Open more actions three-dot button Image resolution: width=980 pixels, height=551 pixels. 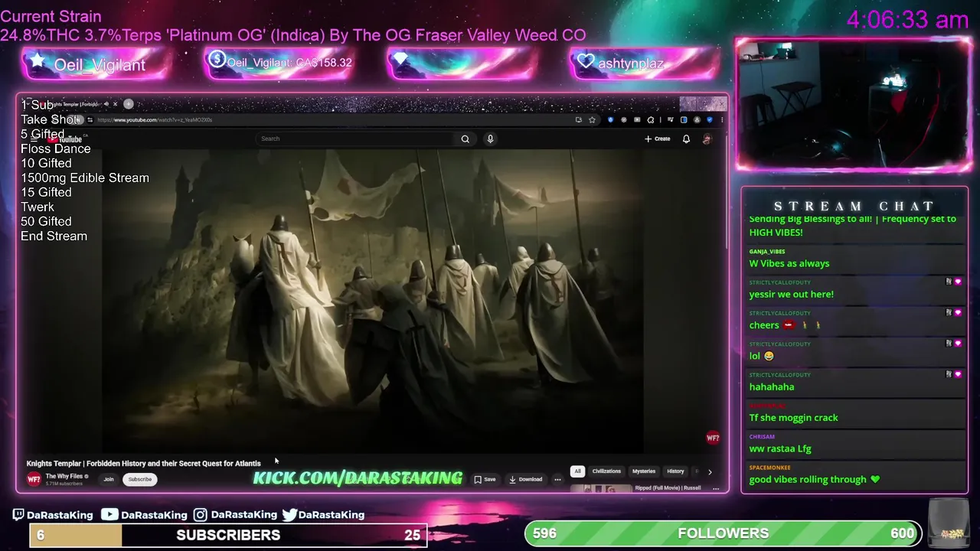pyautogui.click(x=557, y=479)
